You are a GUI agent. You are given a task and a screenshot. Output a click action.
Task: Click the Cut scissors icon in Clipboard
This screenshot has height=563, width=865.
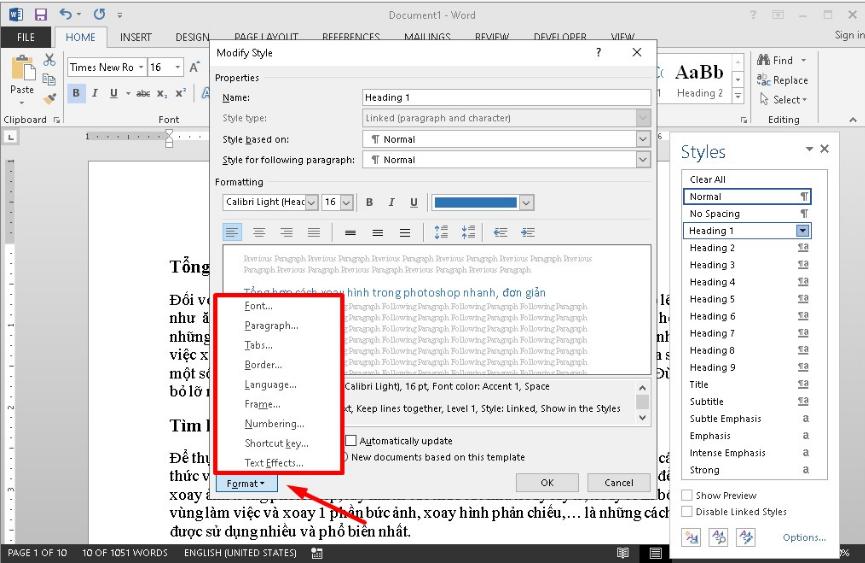pos(50,60)
